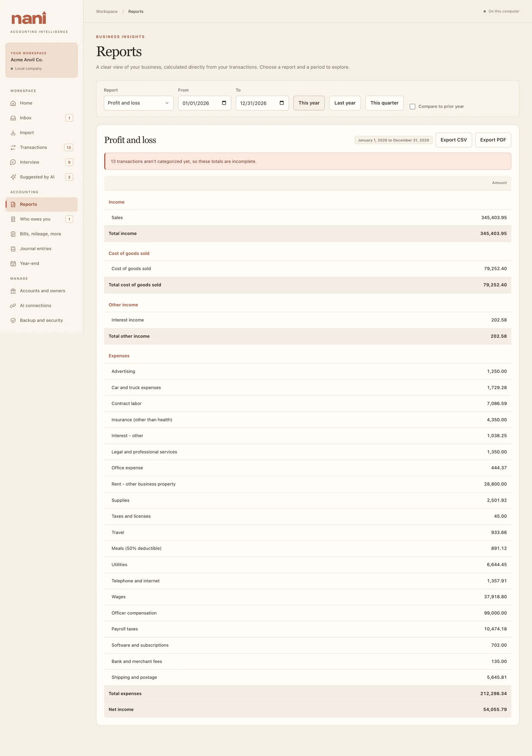Screen dimensions: 532x756
Task: Click the To date field 12/31/2026
Action: 262,103
